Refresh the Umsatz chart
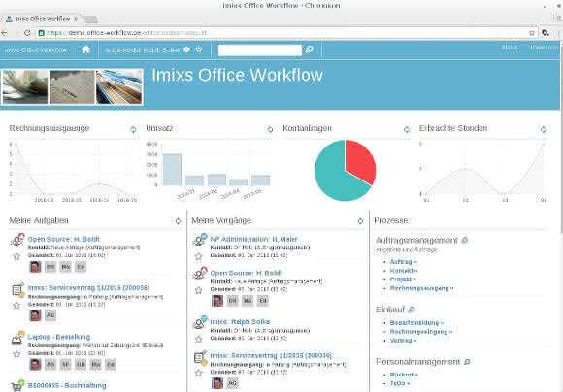563x392 pixels. pos(270,129)
